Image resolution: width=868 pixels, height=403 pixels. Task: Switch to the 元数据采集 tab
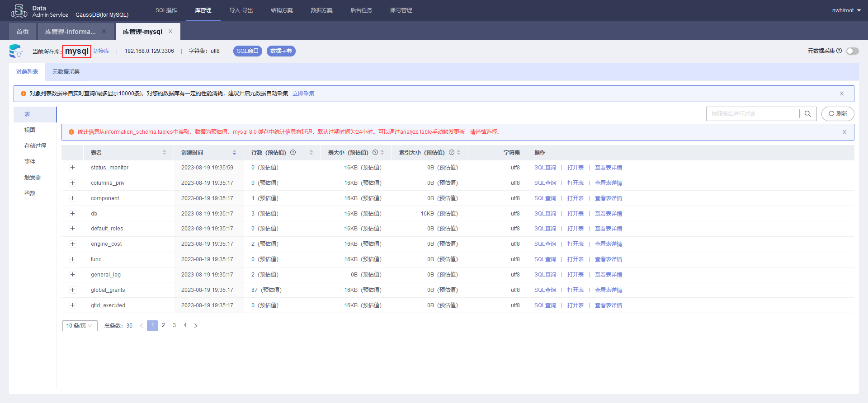66,72
